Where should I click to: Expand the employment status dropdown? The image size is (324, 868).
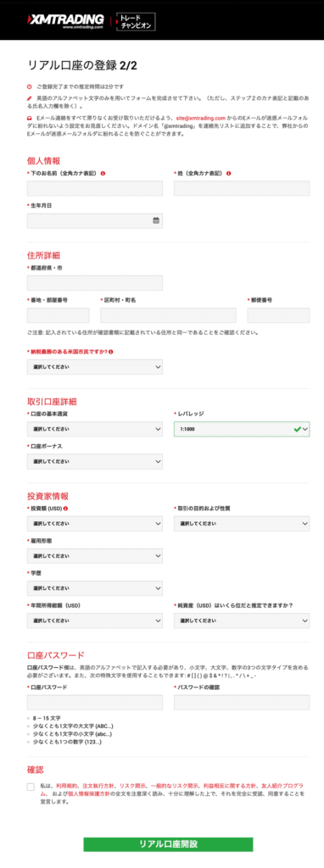point(95,555)
